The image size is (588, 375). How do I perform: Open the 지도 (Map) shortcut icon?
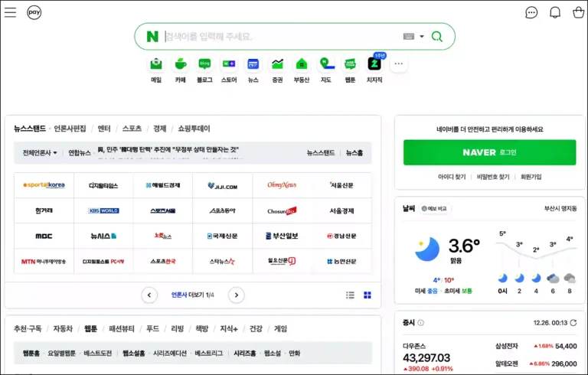(325, 64)
